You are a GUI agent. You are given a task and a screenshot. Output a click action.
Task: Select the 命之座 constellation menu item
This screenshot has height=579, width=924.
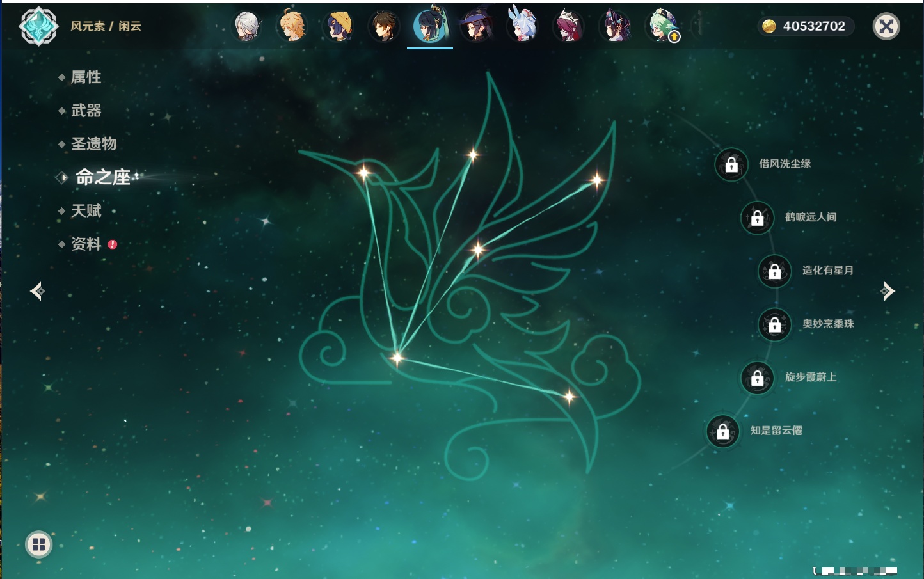102,177
